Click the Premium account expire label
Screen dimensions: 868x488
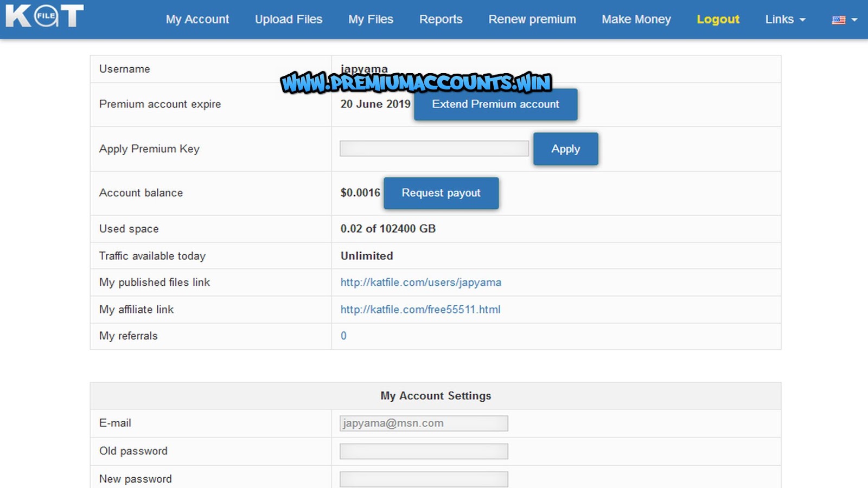point(160,104)
